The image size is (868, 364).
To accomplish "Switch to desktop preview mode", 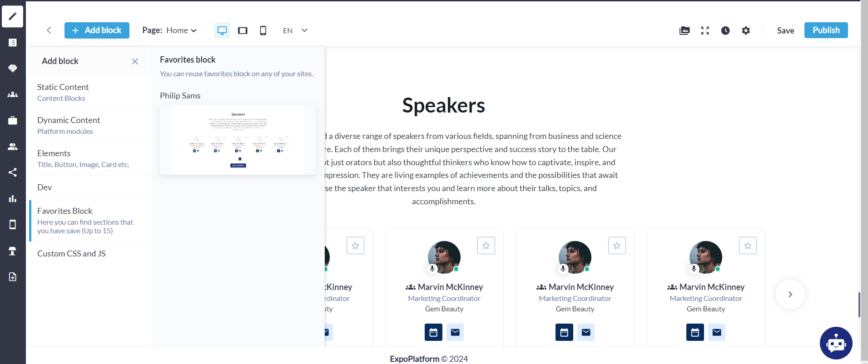I will 222,30.
